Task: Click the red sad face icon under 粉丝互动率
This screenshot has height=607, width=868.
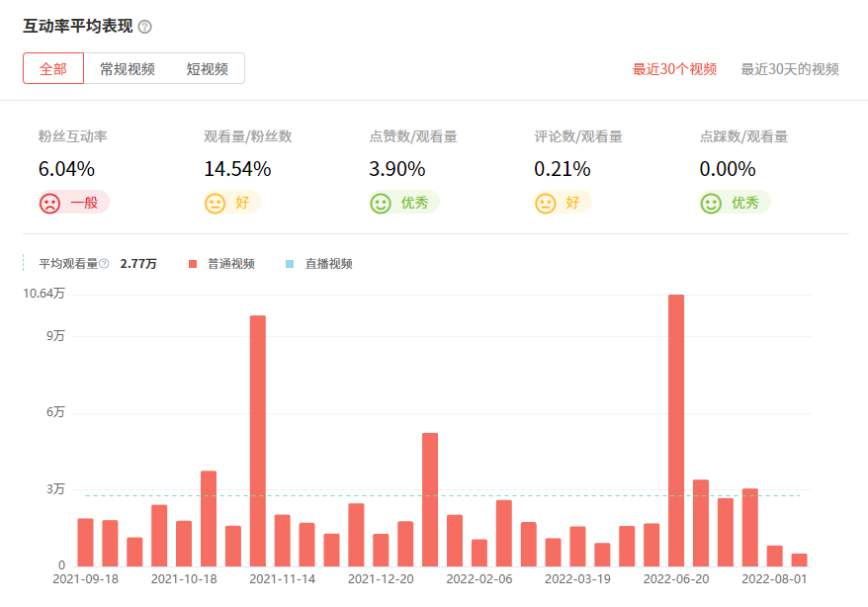Action: 49,203
